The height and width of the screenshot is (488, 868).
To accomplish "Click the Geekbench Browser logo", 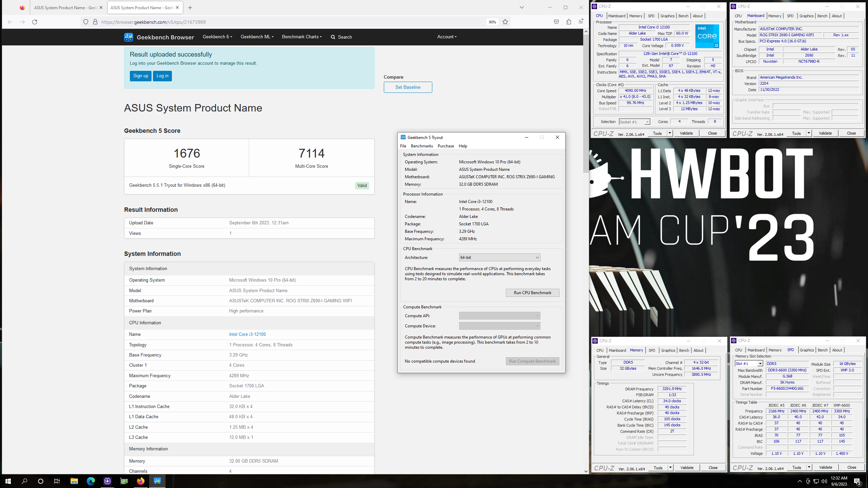I will tap(159, 37).
